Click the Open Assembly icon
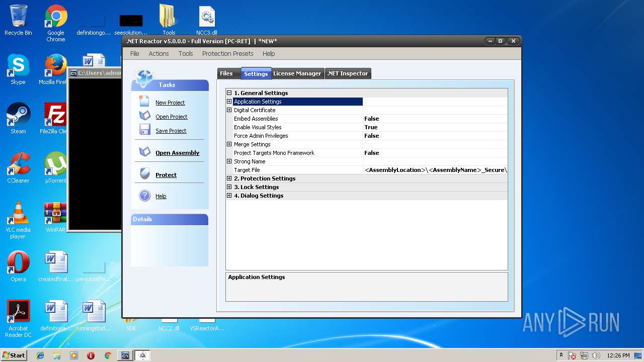Image resolution: width=644 pixels, height=362 pixels. [x=144, y=152]
